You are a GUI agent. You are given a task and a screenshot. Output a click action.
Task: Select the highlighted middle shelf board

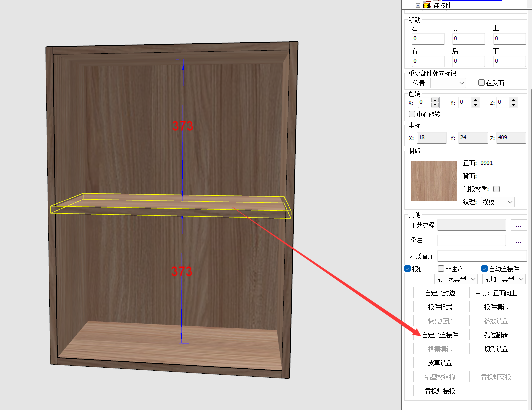pyautogui.click(x=170, y=206)
